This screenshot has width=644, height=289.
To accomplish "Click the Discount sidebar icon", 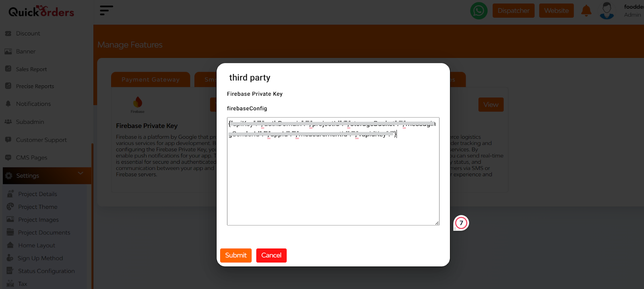I will [x=8, y=33].
